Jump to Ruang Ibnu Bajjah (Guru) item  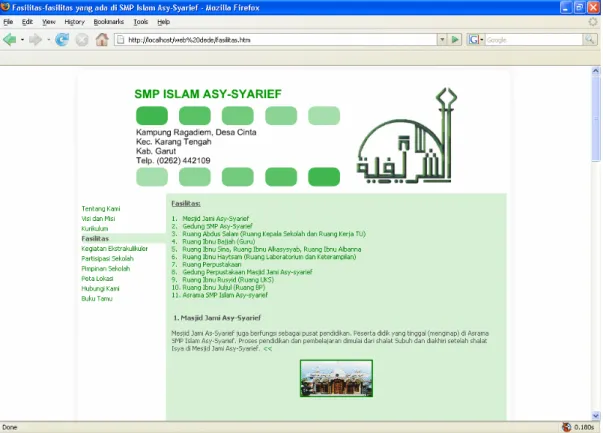click(x=218, y=242)
